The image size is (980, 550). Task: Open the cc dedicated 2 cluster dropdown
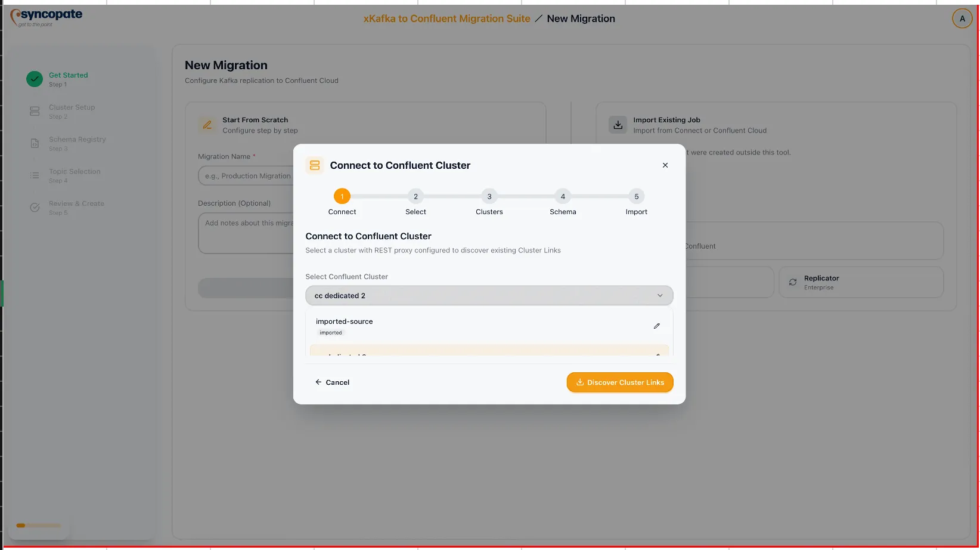[x=488, y=295]
